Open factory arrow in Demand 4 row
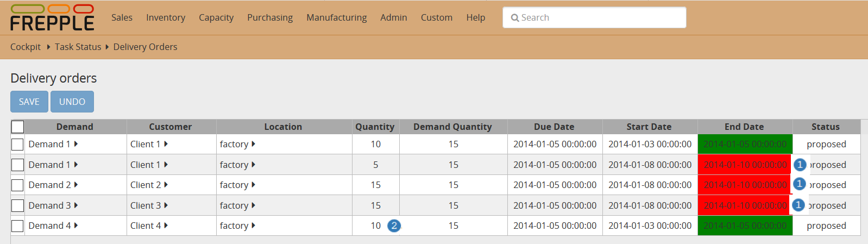868x244 pixels. (253, 225)
